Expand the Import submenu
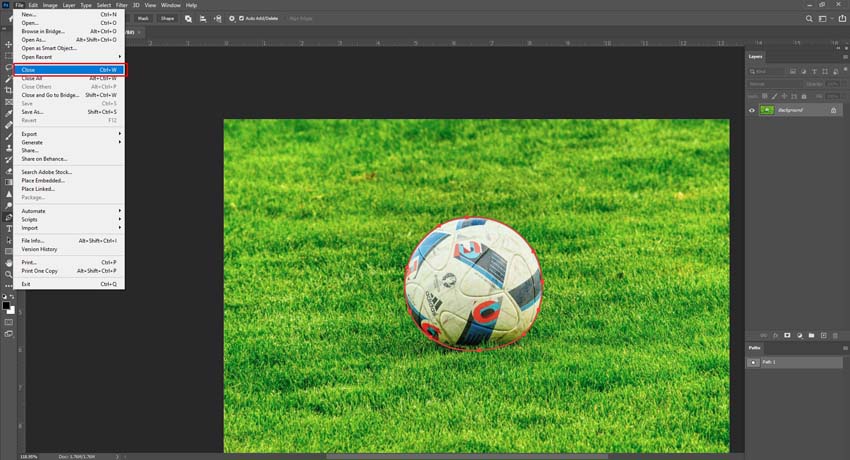The height and width of the screenshot is (460, 850). pyautogui.click(x=69, y=228)
